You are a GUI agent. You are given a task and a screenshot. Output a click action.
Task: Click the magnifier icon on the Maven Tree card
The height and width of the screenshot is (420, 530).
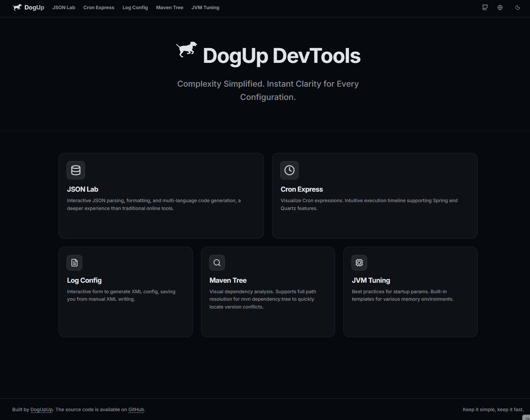tap(217, 262)
